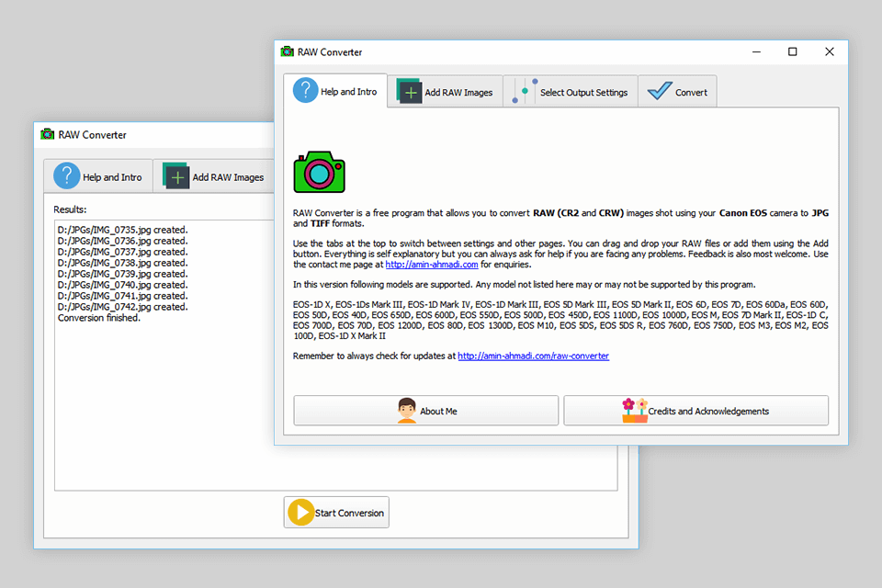
Task: Open Credits and Acknowledgements
Action: tap(695, 410)
